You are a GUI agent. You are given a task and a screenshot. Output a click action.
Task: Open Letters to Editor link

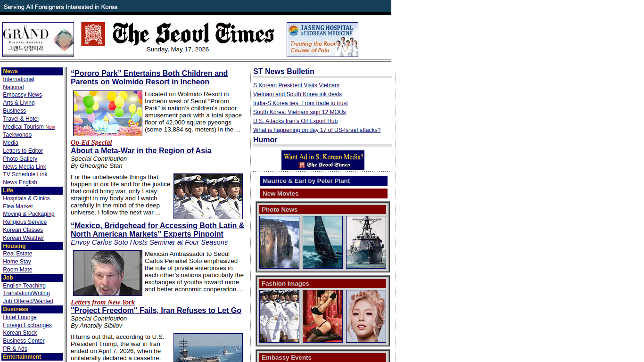[23, 151]
